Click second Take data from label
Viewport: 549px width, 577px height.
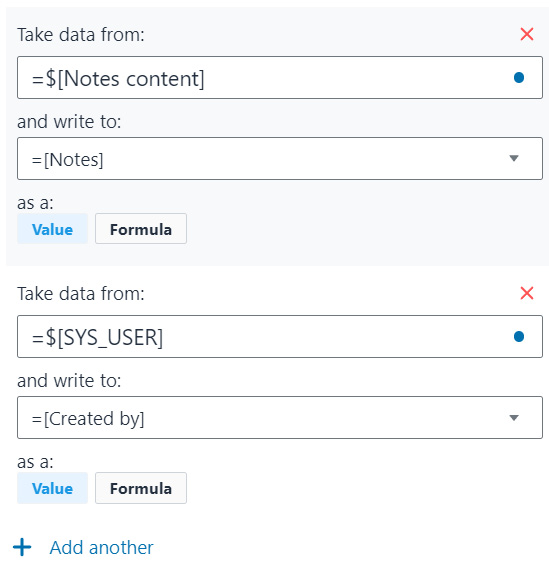[81, 294]
